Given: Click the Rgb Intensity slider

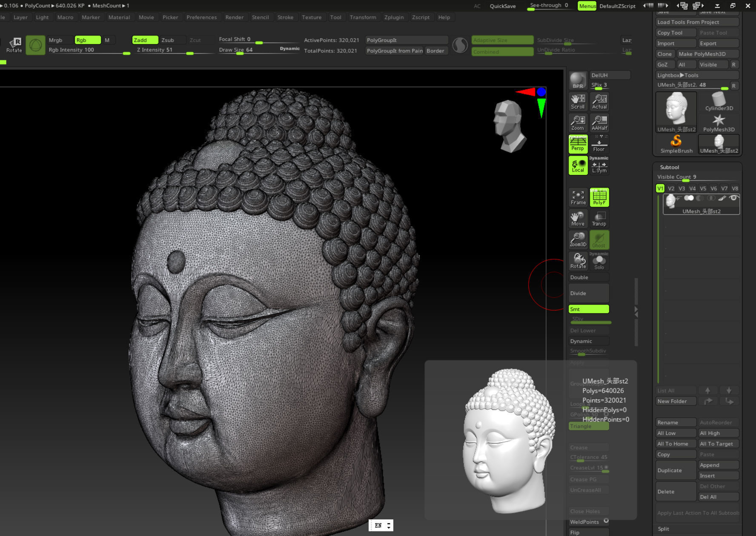Looking at the screenshot, I should 89,50.
